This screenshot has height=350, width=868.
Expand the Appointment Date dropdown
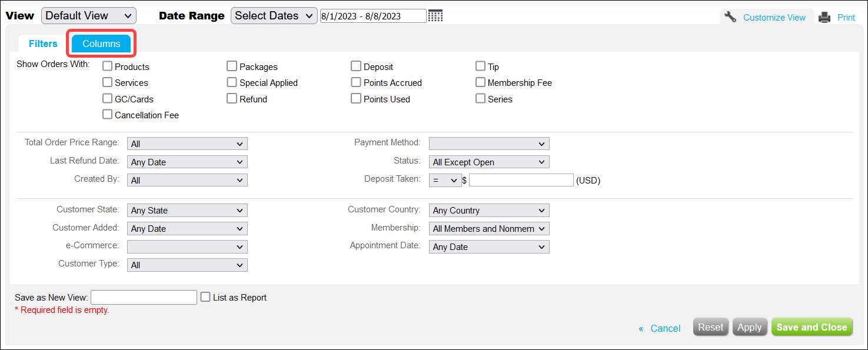(489, 246)
